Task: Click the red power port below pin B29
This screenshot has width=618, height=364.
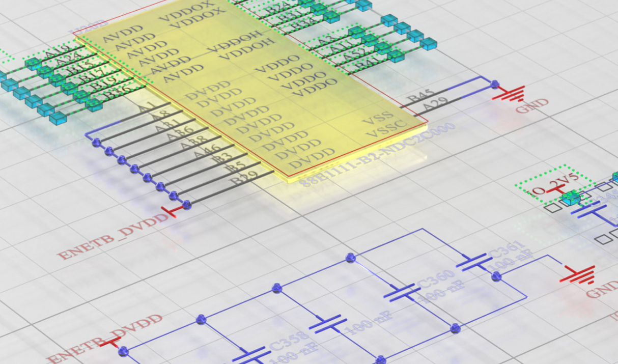Action: (x=172, y=210)
